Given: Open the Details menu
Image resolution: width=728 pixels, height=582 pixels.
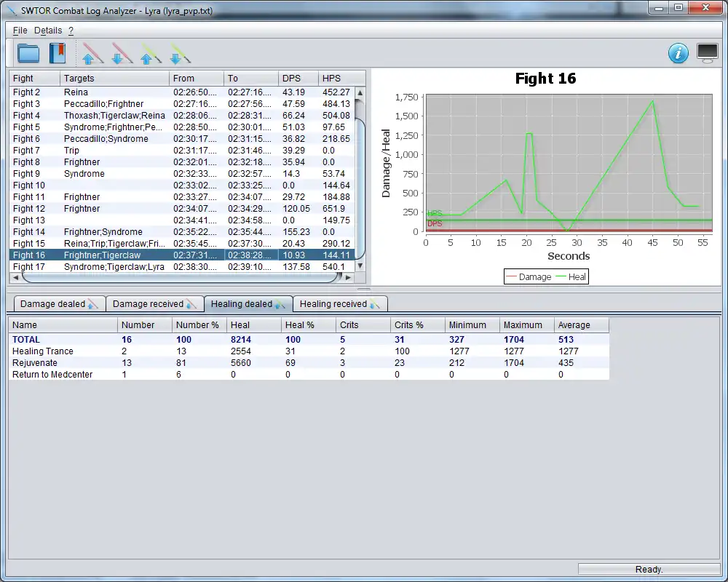Looking at the screenshot, I should click(48, 31).
